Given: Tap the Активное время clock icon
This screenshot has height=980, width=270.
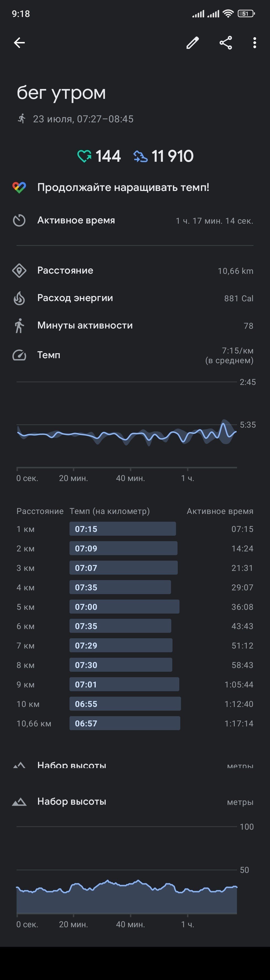Looking at the screenshot, I should [x=19, y=220].
